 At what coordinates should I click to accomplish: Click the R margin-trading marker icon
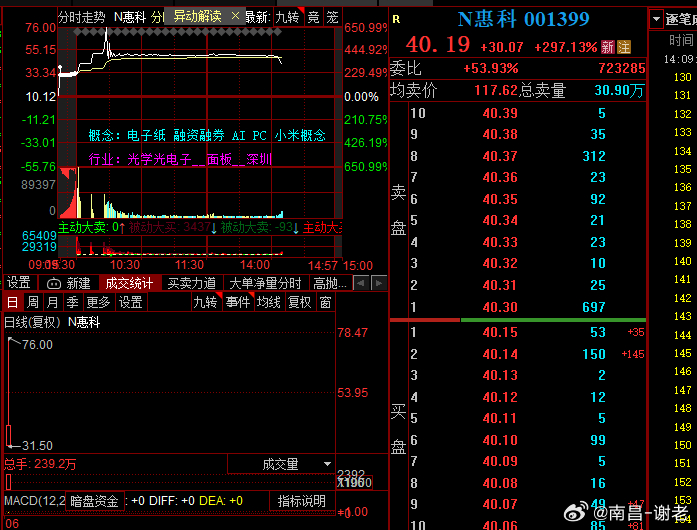click(396, 19)
